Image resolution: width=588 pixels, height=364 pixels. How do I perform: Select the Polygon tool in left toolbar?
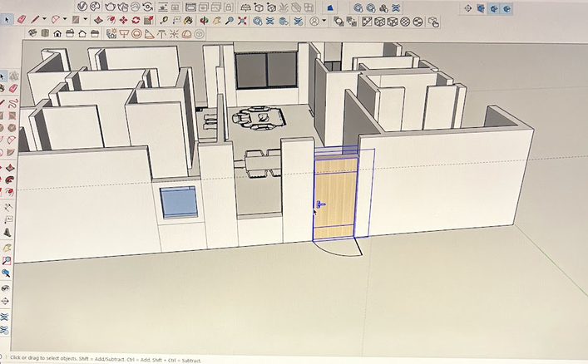pos(12,128)
